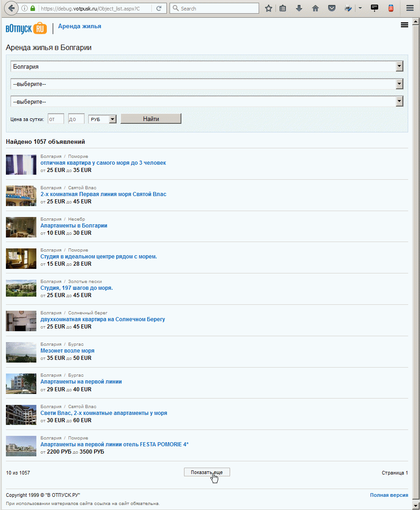This screenshot has width=420, height=510.
Task: Click 'Болгария / Золотые пески' location text
Action: click(x=71, y=282)
